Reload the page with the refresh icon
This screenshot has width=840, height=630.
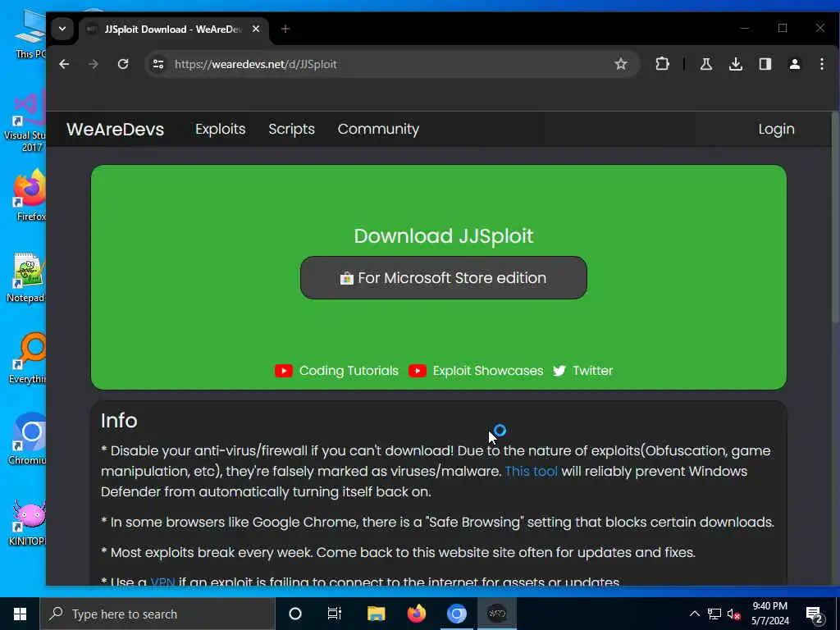point(123,64)
